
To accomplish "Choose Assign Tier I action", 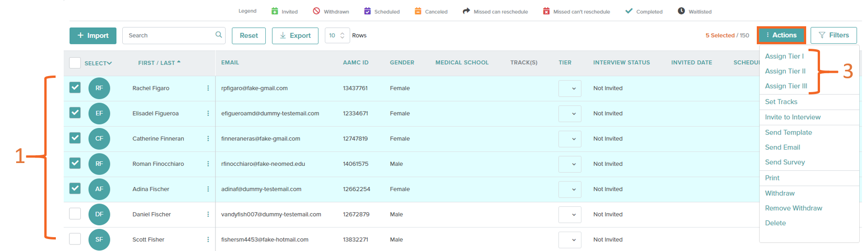I will (784, 56).
